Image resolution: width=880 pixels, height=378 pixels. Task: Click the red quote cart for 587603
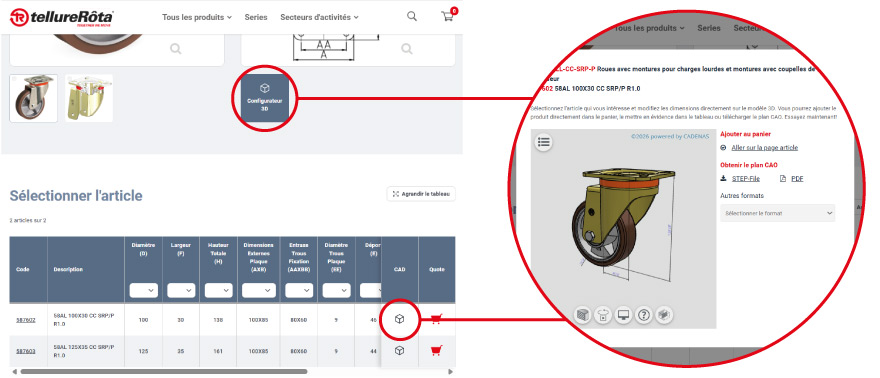[x=436, y=351]
